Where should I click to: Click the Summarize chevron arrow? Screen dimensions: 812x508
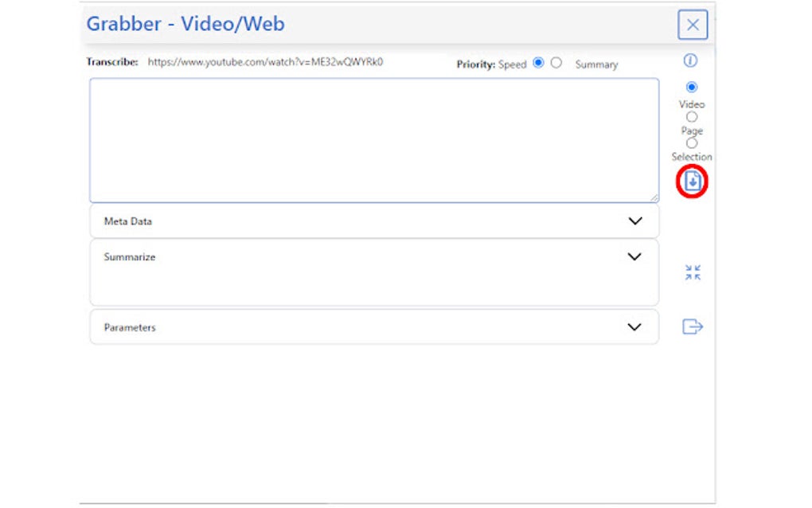pyautogui.click(x=634, y=256)
